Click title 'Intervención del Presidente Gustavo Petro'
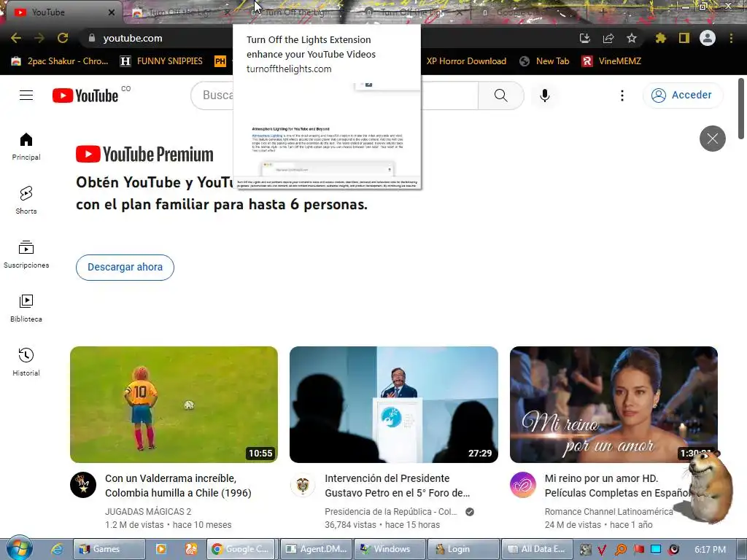The width and height of the screenshot is (747, 560). tap(398, 485)
